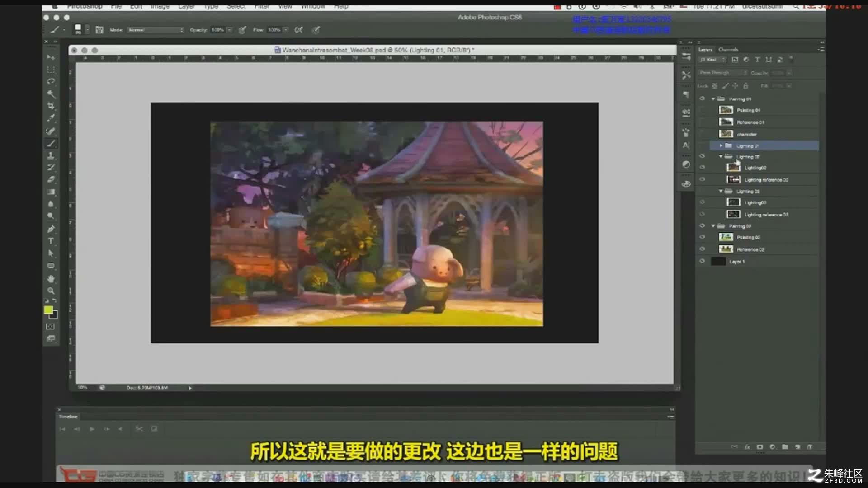Hide the Reference 02 layer

point(702,249)
